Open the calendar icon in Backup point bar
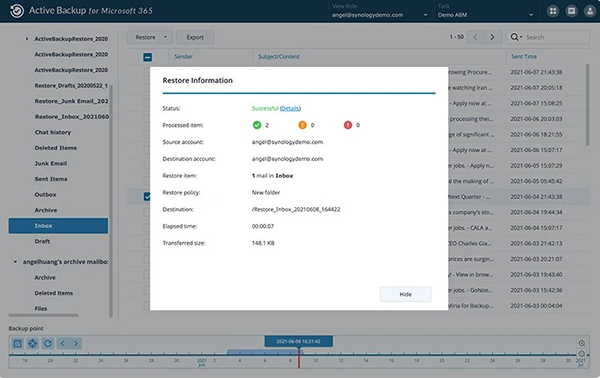Screen dimensions: 600x378 pos(18,343)
